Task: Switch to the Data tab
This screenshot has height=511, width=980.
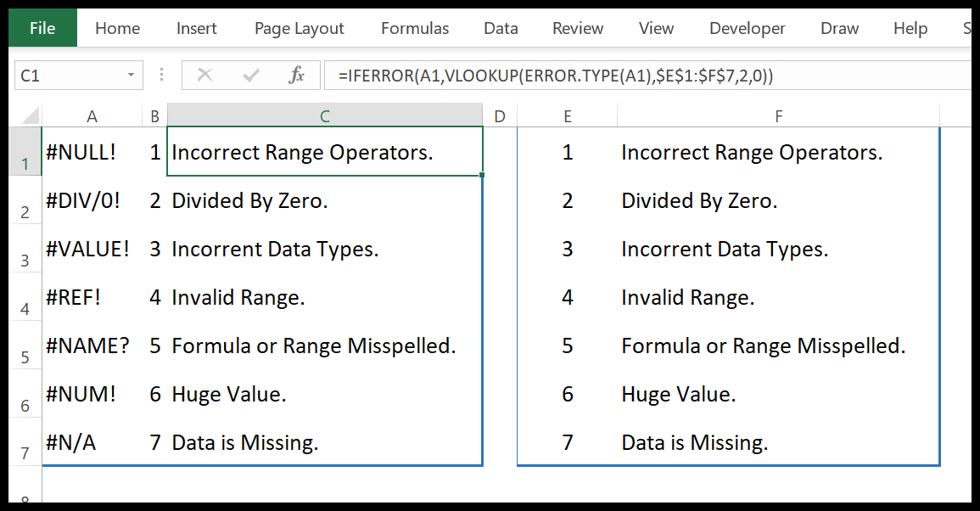Action: 501,28
